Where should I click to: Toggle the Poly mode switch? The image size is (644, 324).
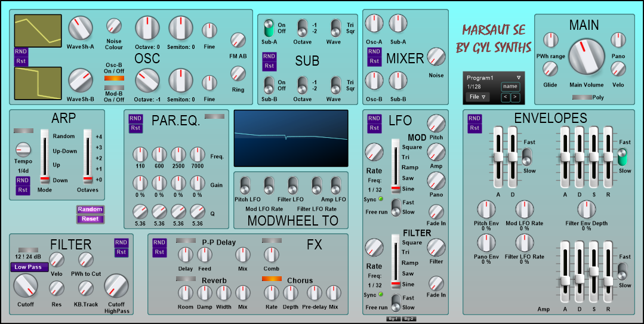click(x=583, y=97)
